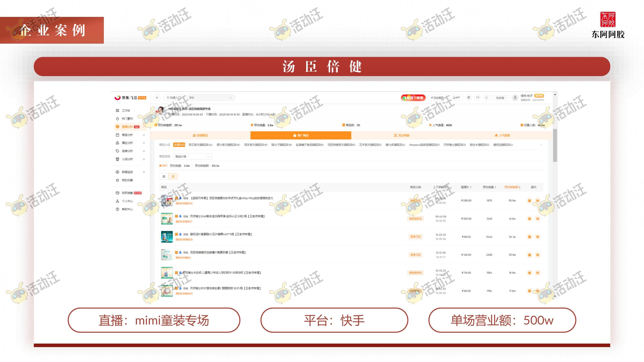The height and width of the screenshot is (362, 644).
Task: Filter by 五羊官方旗舰店(5)
Action: (x=370, y=145)
